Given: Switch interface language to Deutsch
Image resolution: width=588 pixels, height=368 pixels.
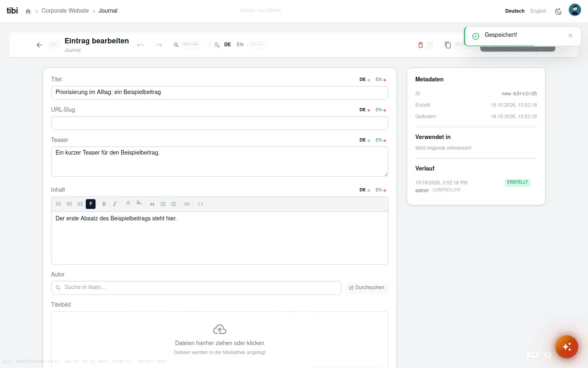Looking at the screenshot, I should 515,11.
